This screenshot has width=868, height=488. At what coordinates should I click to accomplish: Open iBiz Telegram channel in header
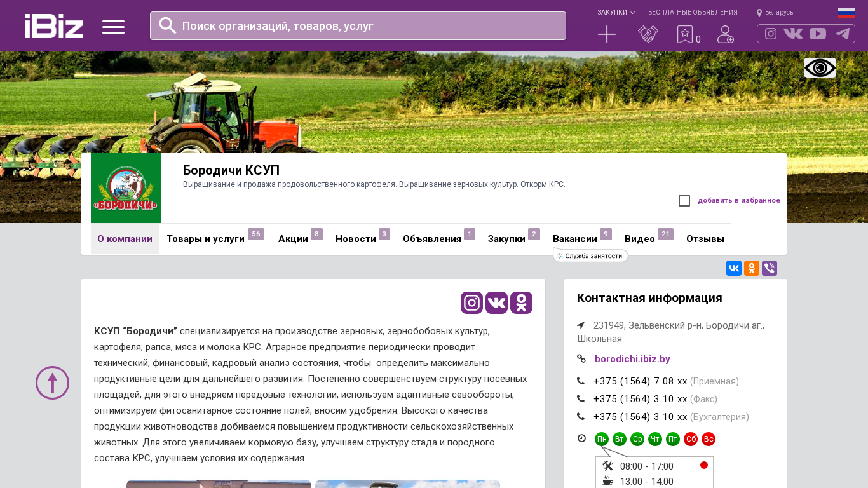843,34
